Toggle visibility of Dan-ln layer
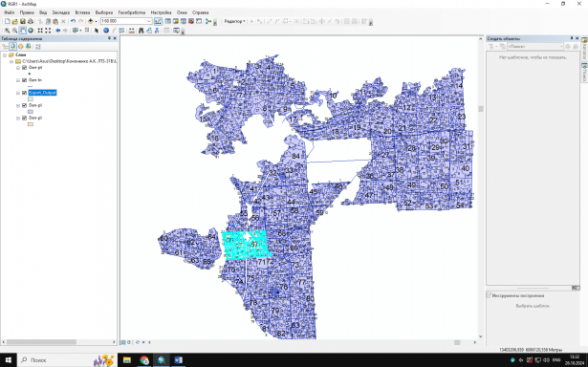Viewport: 588px width, 367px height. (24, 80)
